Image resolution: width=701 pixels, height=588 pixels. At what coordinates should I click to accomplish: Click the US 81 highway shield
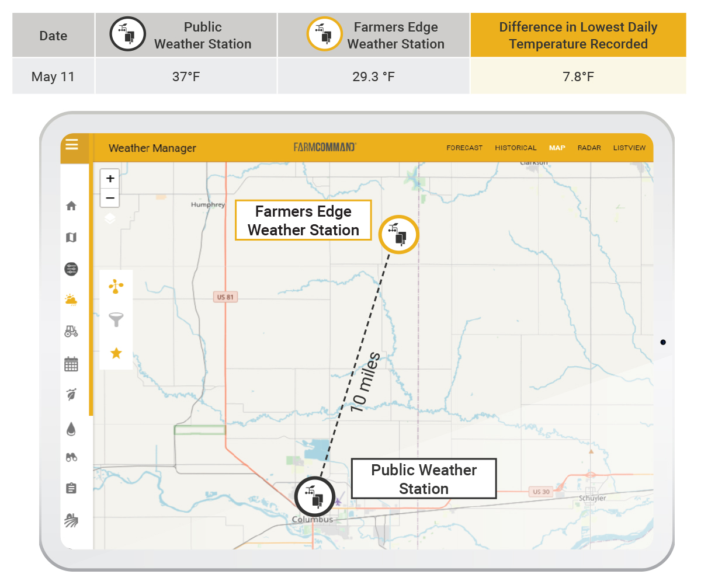[225, 297]
